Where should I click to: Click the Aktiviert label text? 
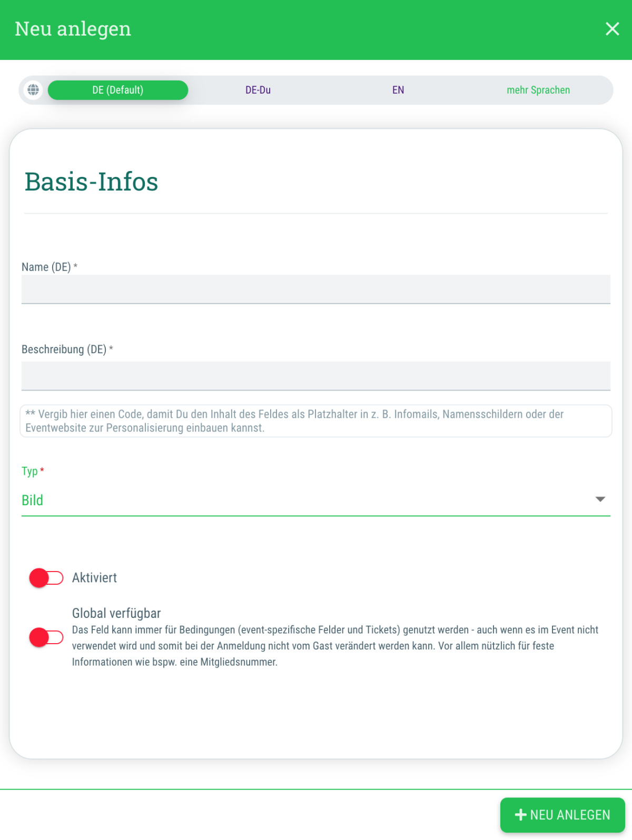(94, 578)
